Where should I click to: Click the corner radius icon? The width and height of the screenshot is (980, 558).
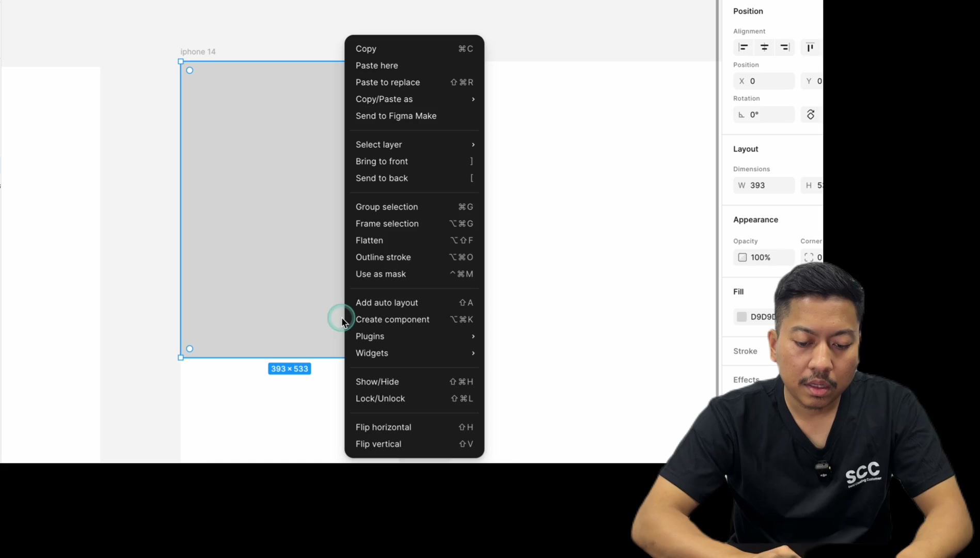(x=809, y=257)
